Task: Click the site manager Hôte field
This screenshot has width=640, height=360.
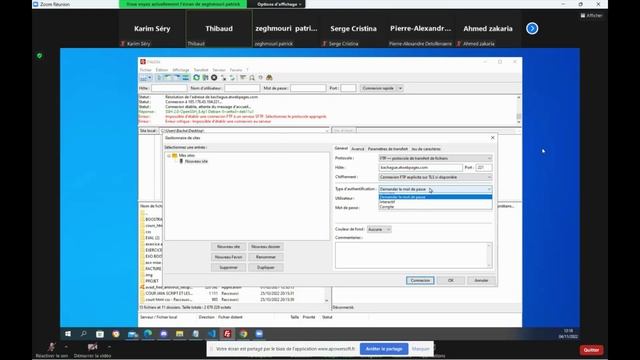Action: pyautogui.click(x=420, y=167)
